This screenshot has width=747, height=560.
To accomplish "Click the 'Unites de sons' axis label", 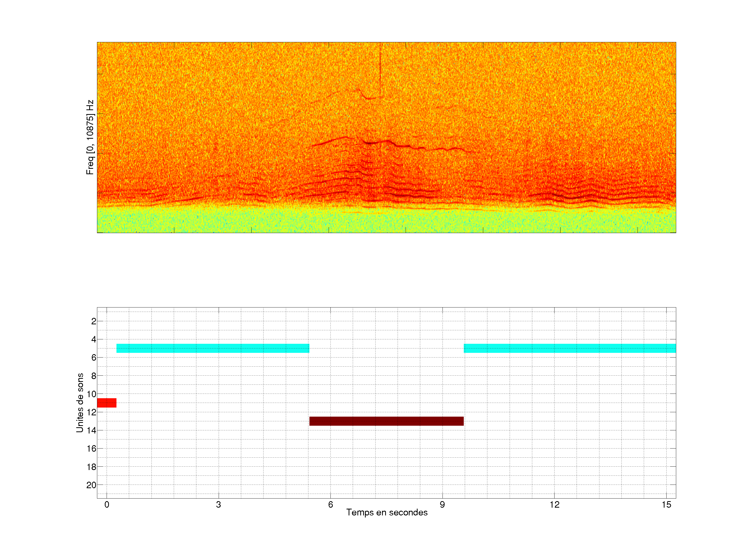I will pos(80,403).
